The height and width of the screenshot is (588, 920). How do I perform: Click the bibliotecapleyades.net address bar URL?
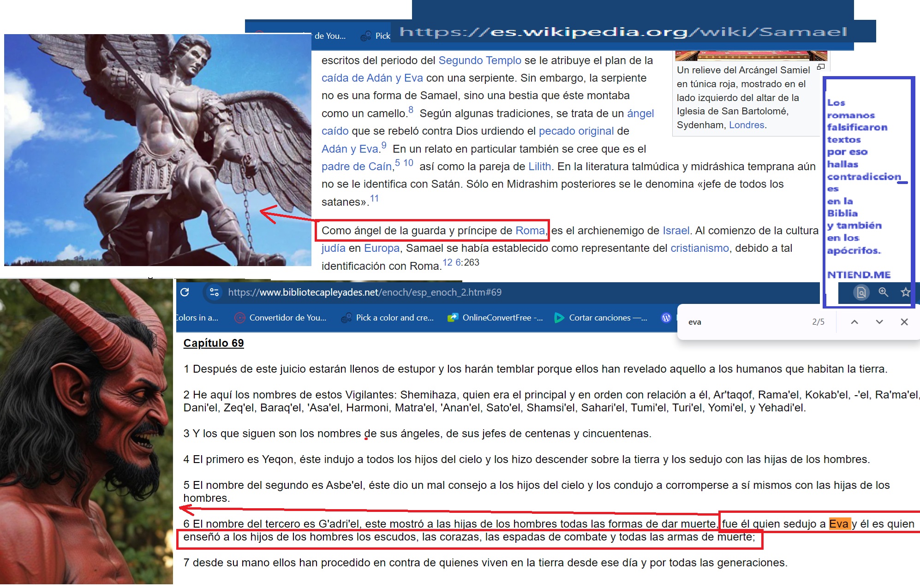364,292
